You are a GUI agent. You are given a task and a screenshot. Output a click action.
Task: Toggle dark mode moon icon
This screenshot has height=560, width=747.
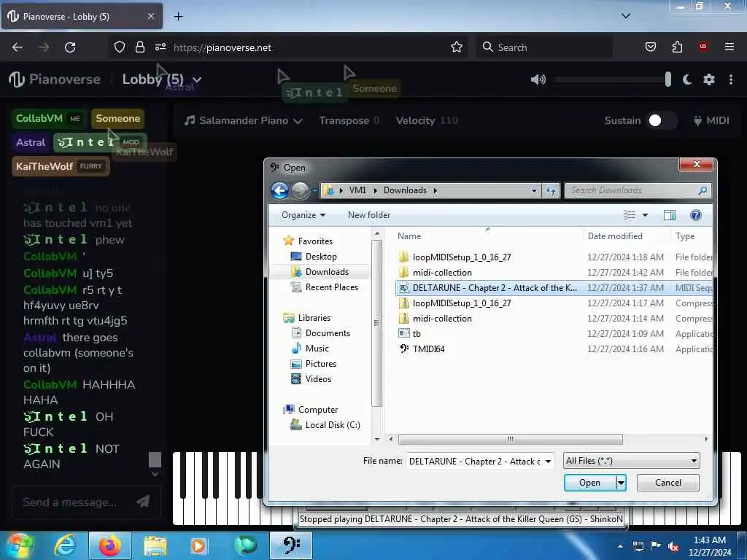click(687, 79)
